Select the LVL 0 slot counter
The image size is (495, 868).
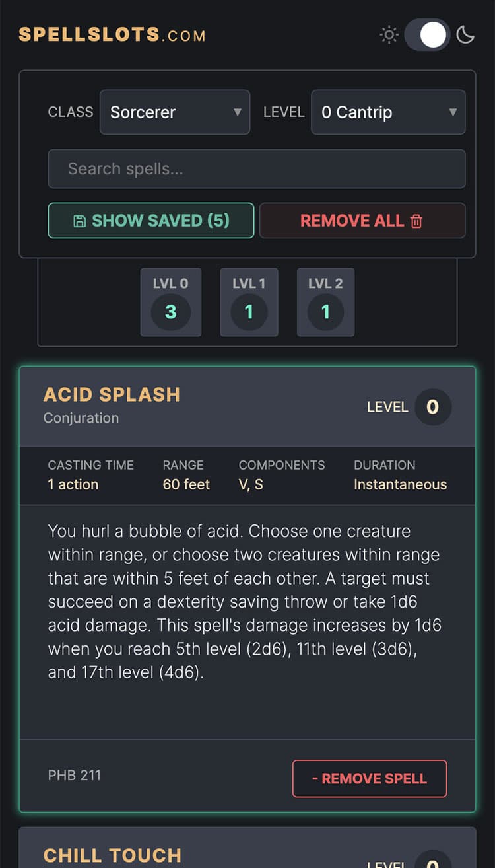coord(170,302)
